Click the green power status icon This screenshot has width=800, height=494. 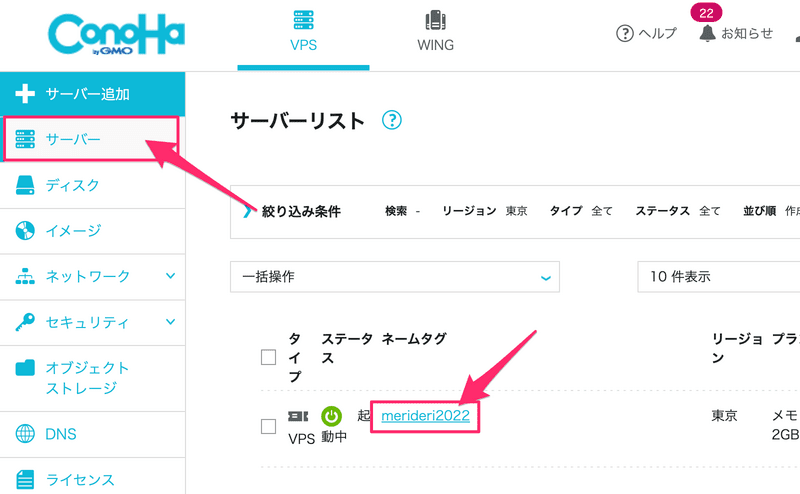[x=331, y=416]
